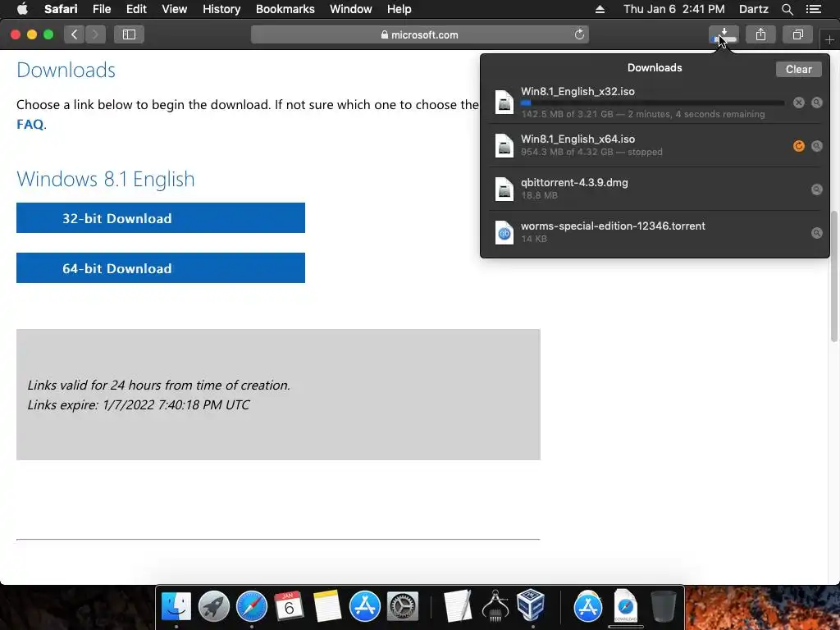Open Calendar from the Dock
840x630 pixels.
click(290, 606)
